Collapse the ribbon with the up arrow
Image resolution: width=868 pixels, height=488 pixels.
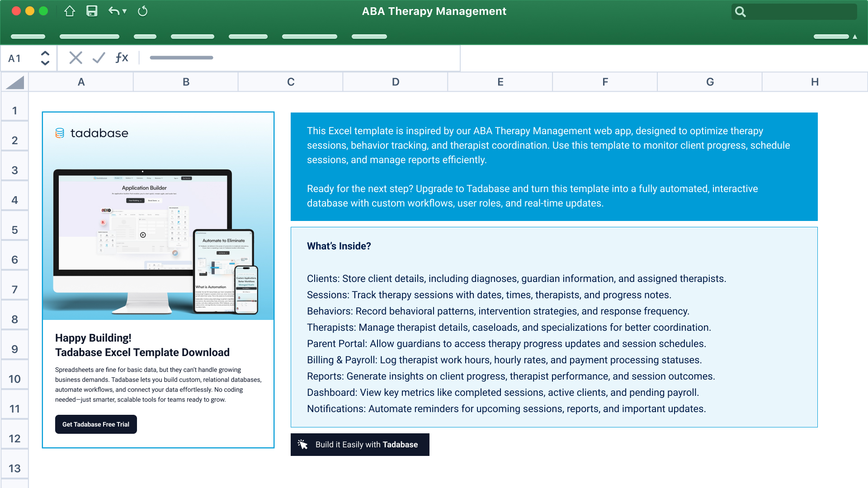855,37
